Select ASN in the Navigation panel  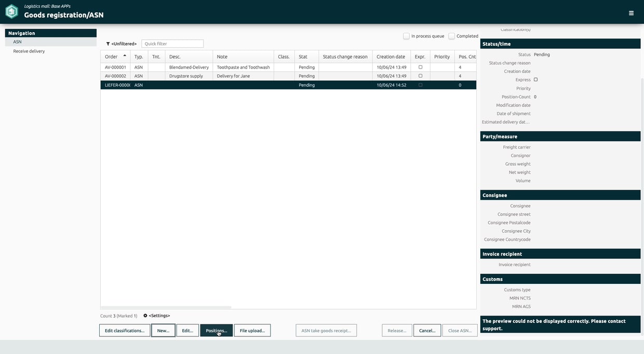51,42
